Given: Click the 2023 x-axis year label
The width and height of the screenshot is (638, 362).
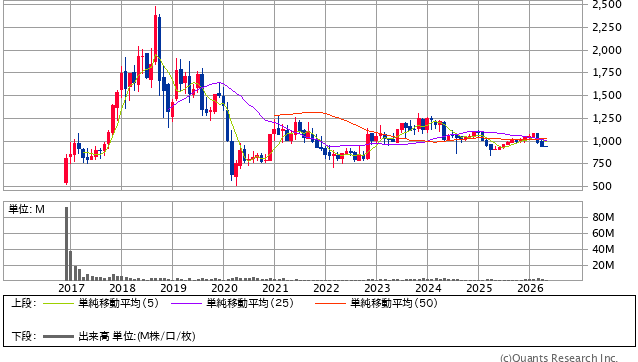Looking at the screenshot, I should pos(377,288).
